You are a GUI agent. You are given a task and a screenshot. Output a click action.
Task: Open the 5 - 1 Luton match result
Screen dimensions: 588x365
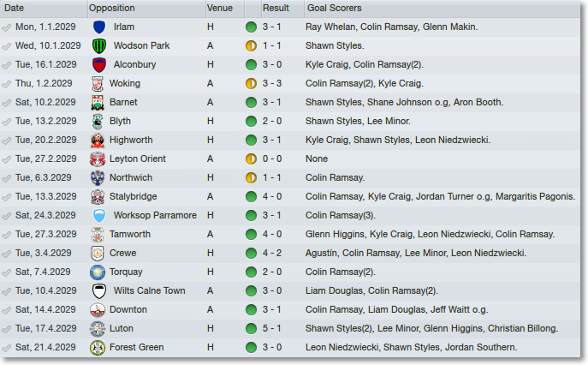(x=272, y=328)
